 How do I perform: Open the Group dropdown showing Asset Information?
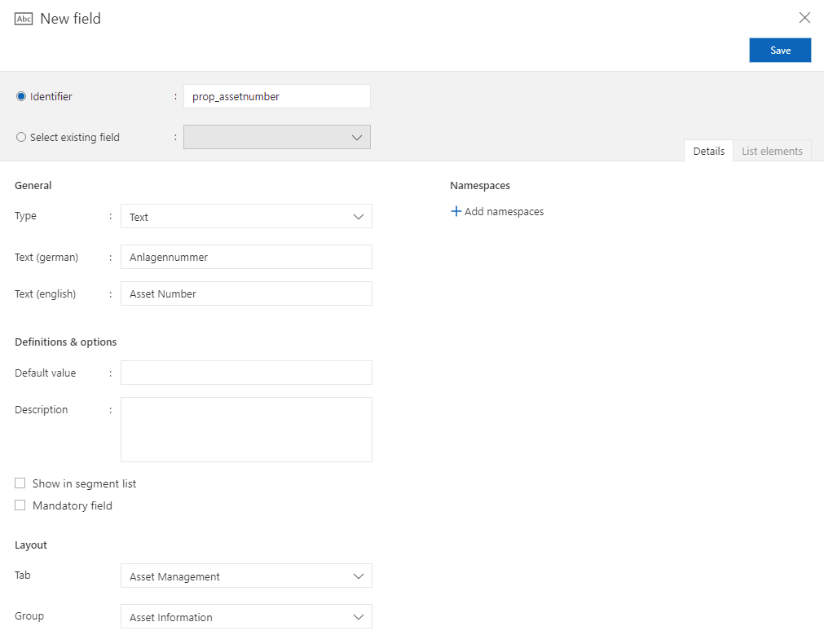tap(245, 616)
